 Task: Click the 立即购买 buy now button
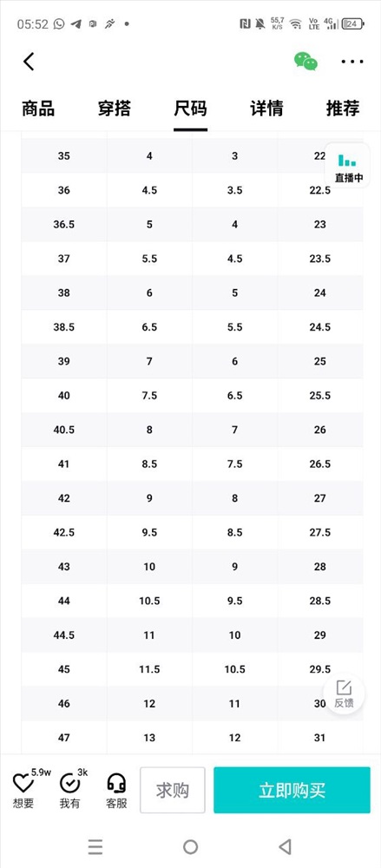(292, 790)
